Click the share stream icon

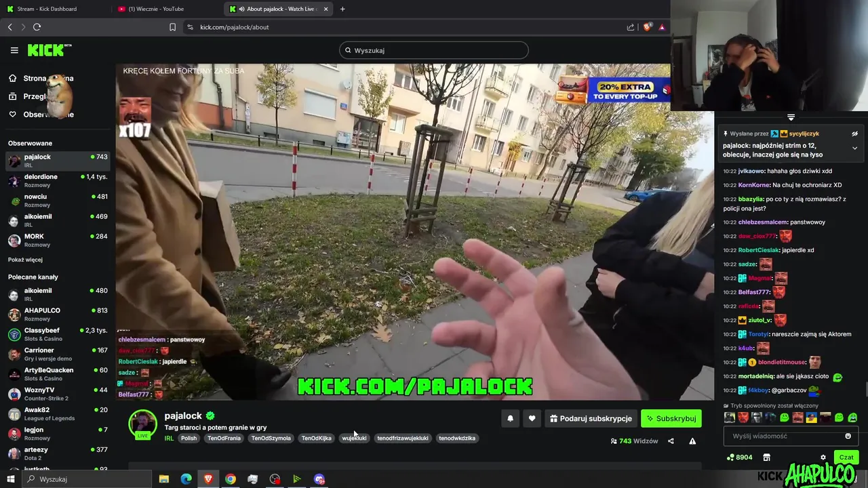(671, 441)
